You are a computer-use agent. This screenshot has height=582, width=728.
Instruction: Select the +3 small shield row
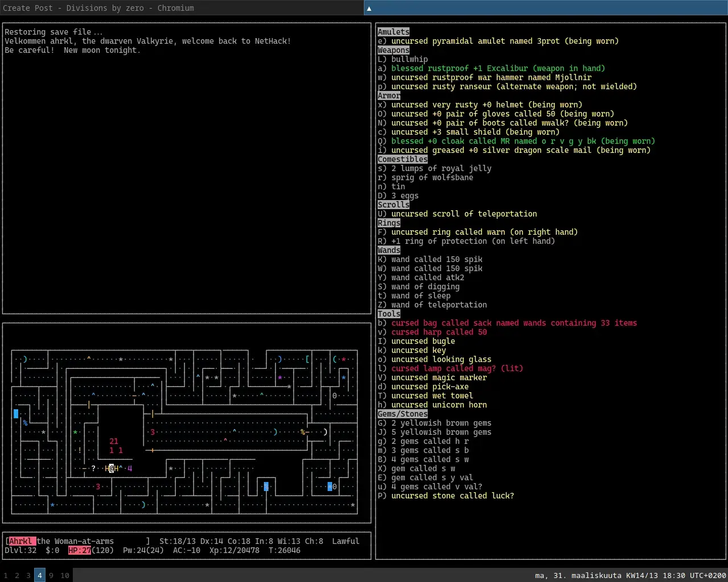pyautogui.click(x=469, y=132)
